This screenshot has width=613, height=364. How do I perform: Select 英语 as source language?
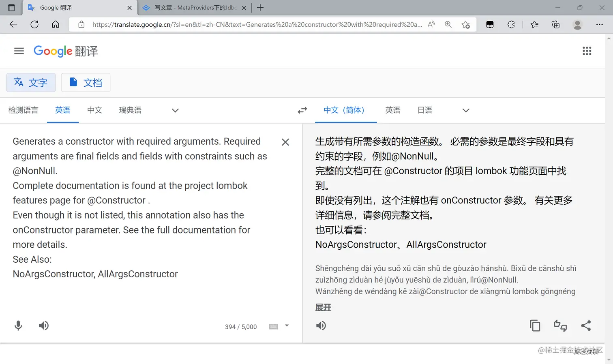[x=63, y=110]
